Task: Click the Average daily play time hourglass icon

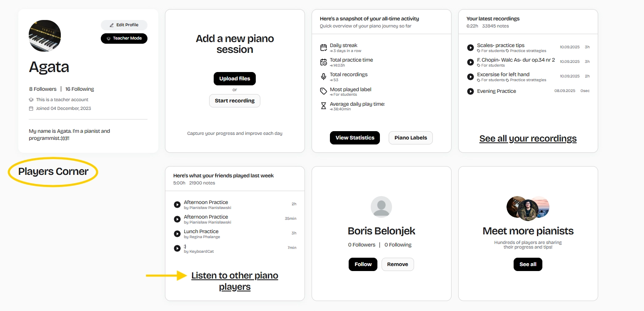Action: point(324,106)
